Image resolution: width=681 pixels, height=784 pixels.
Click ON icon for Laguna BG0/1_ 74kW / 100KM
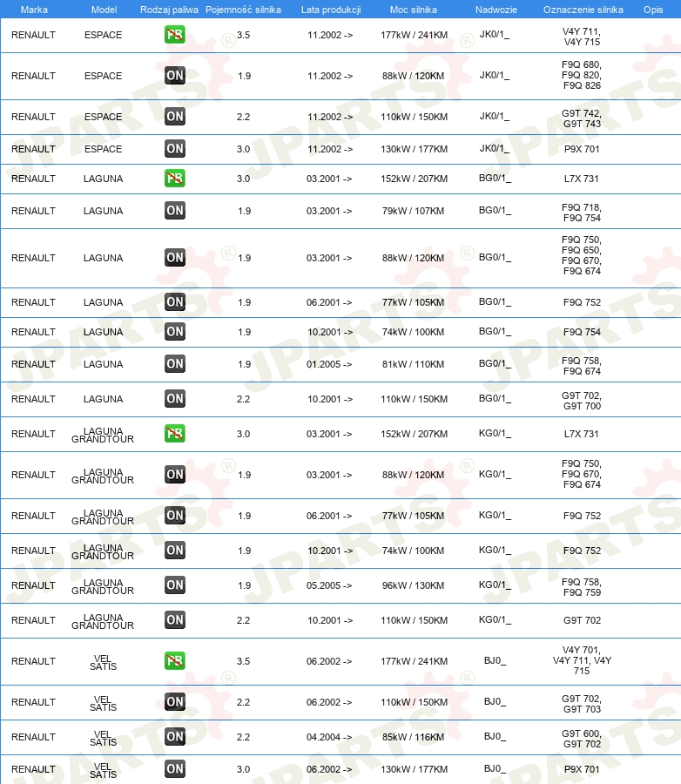coord(174,332)
